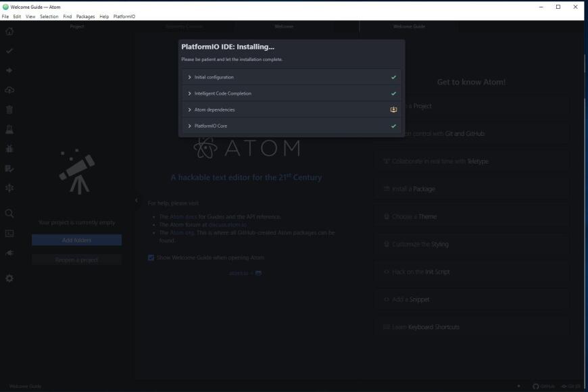The image size is (588, 392).
Task: Click the green checkmark for Intelligent Code Completion
Action: [x=393, y=93]
